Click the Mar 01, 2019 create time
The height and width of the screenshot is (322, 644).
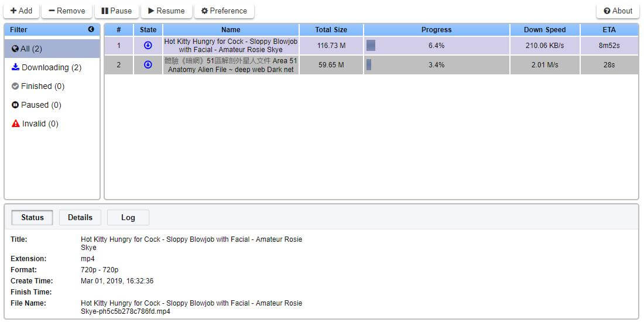117,282
